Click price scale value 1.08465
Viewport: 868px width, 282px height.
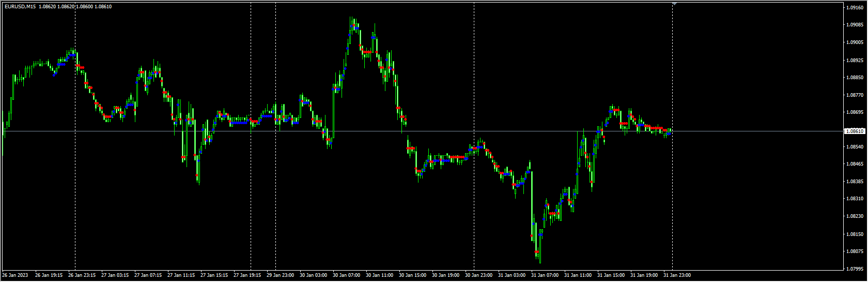pos(856,164)
